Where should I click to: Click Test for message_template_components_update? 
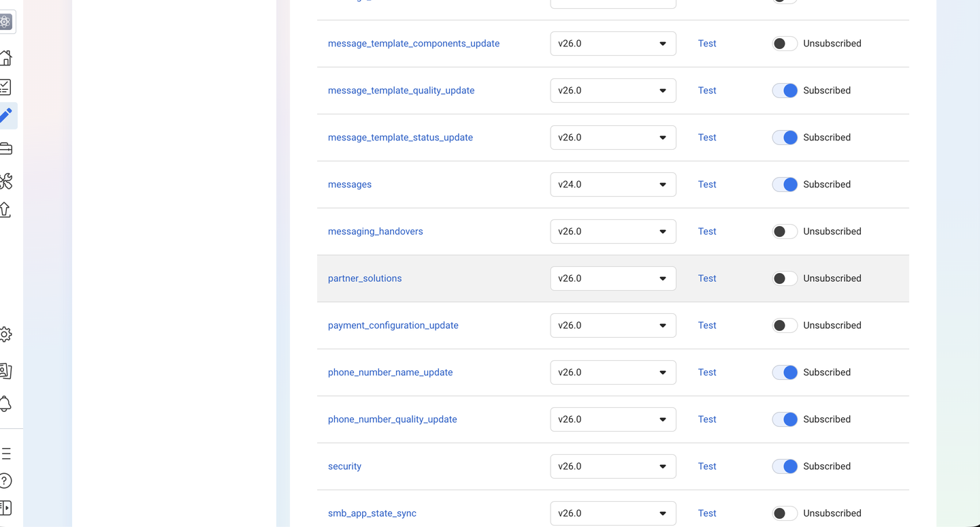pyautogui.click(x=707, y=44)
